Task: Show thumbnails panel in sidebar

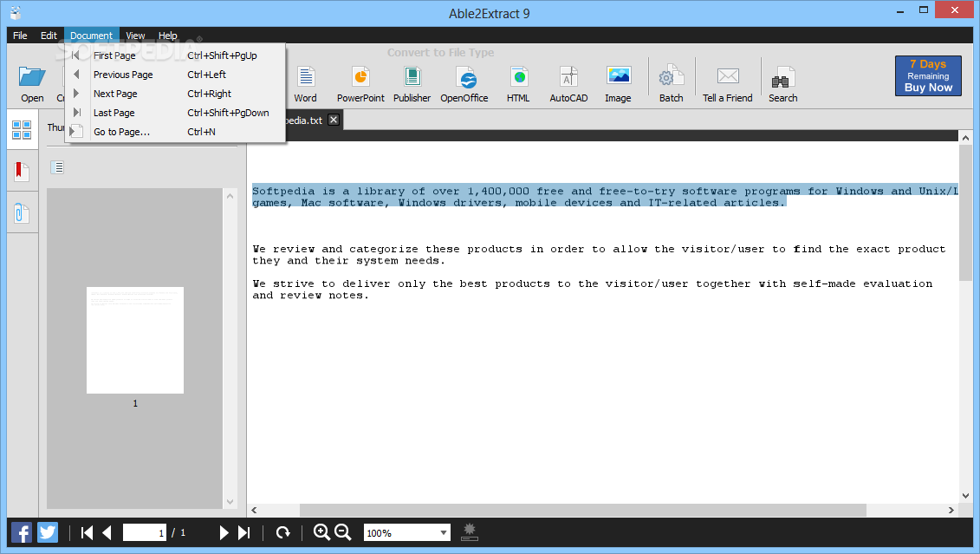Action: 22,130
